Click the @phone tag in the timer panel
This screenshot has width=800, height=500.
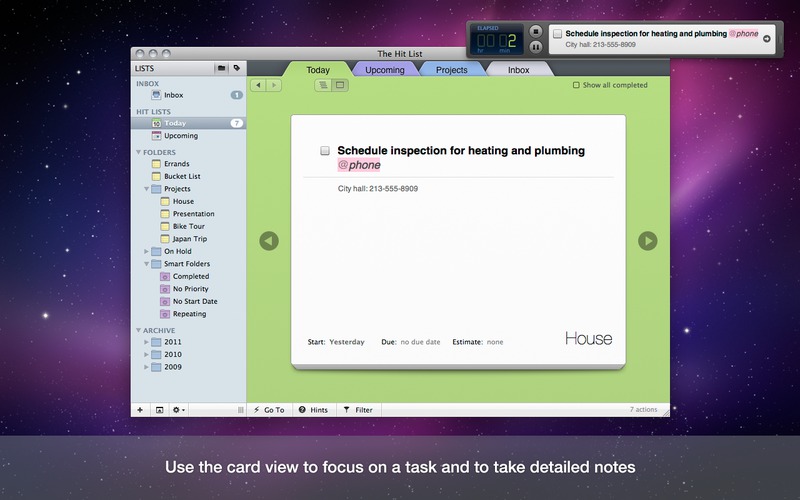pyautogui.click(x=743, y=34)
